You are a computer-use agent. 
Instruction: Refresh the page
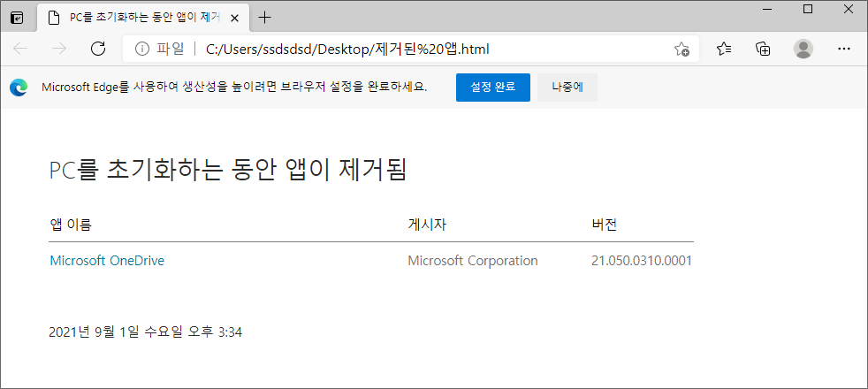[x=98, y=49]
